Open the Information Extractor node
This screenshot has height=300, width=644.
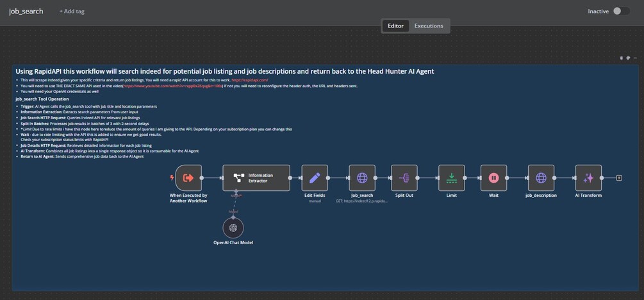pyautogui.click(x=256, y=178)
